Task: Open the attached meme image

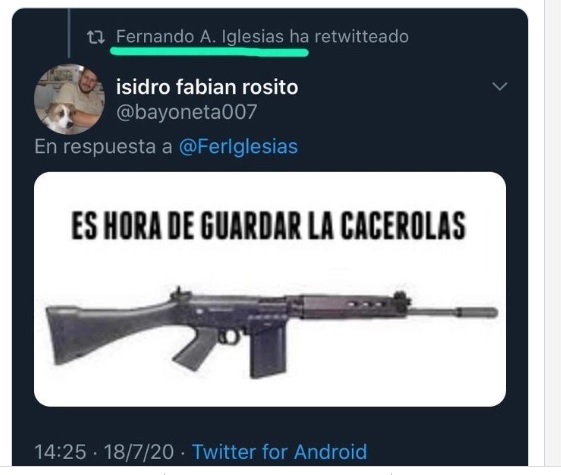Action: coord(270,289)
